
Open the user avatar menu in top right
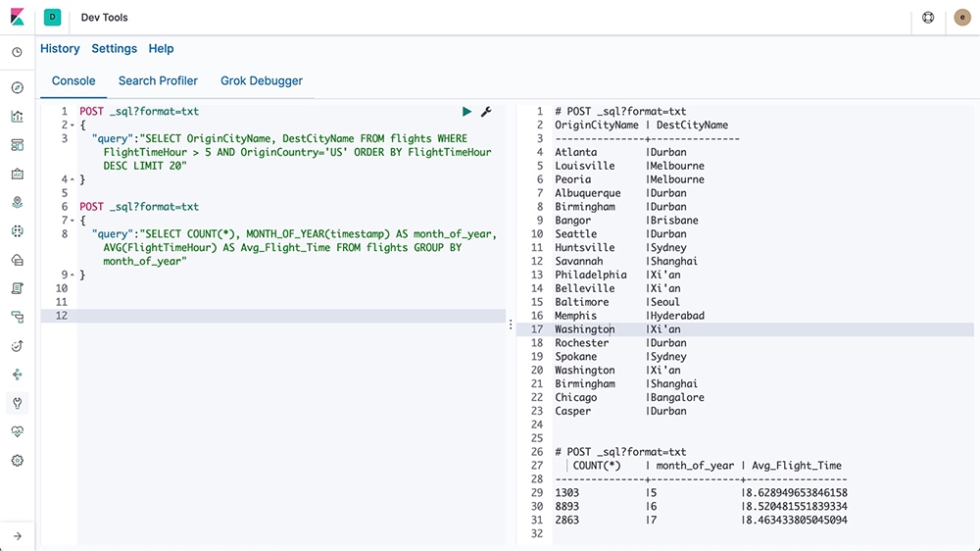point(961,18)
